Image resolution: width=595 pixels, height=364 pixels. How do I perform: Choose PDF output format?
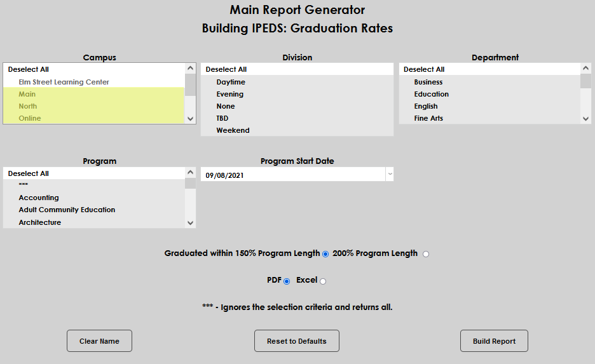point(287,281)
